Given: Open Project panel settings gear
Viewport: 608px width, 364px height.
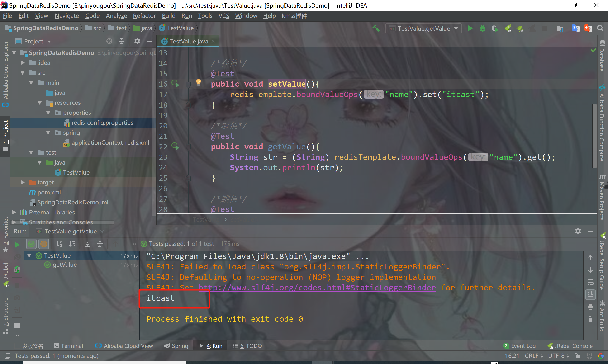Looking at the screenshot, I should [137, 41].
